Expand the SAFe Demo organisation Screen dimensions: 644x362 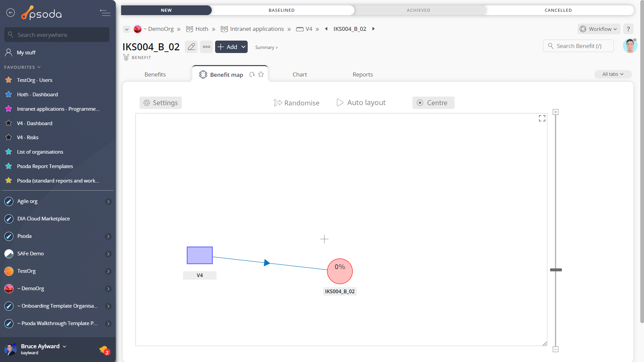[108, 254]
